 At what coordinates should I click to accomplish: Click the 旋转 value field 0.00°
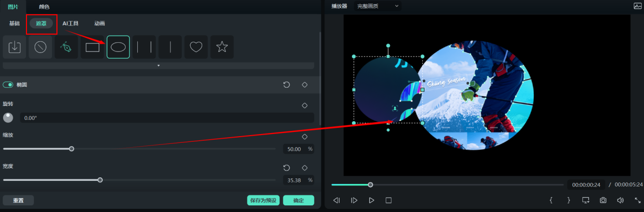[x=167, y=118]
